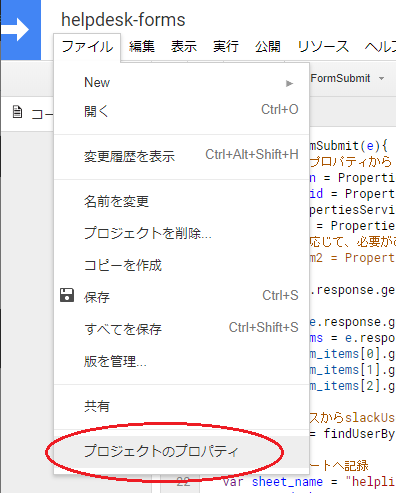Choose 開く from the file menu
396x493 pixels.
click(181, 111)
